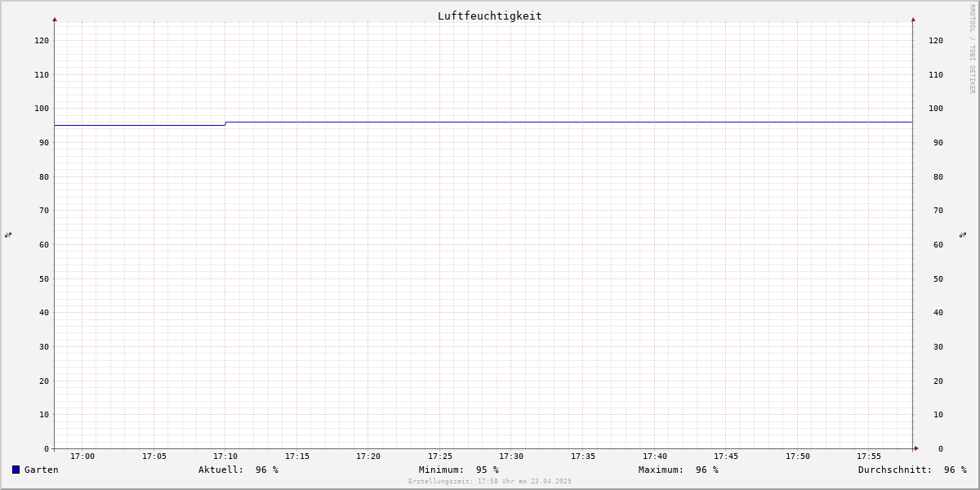The image size is (980, 490).
Task: Click the red arrow atop the right y-axis
Action: 913,19
